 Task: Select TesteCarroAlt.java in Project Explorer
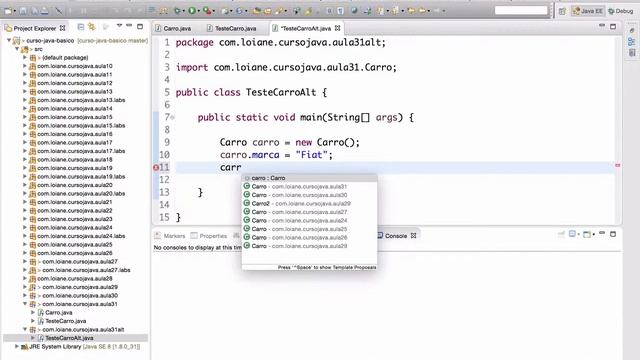click(69, 338)
